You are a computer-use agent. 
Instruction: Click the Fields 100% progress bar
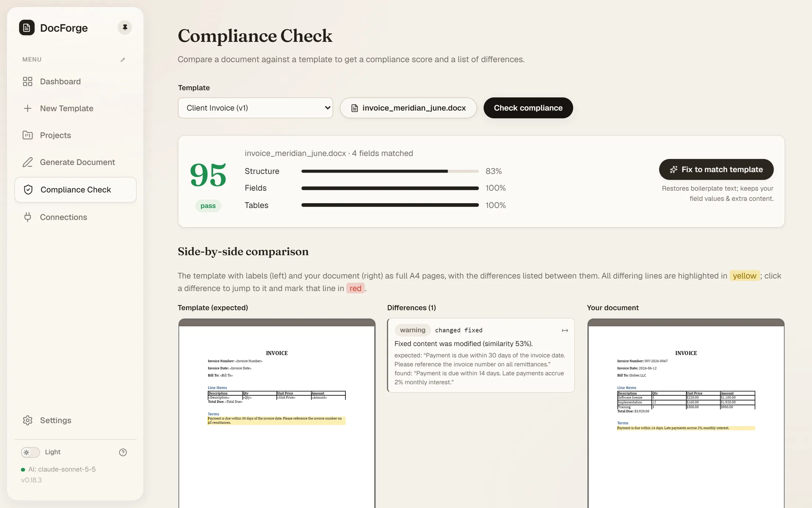390,188
